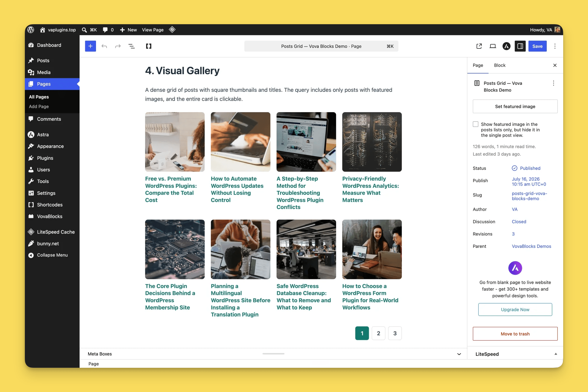The height and width of the screenshot is (392, 588).
Task: Switch to the Block tab
Action: click(x=500, y=65)
